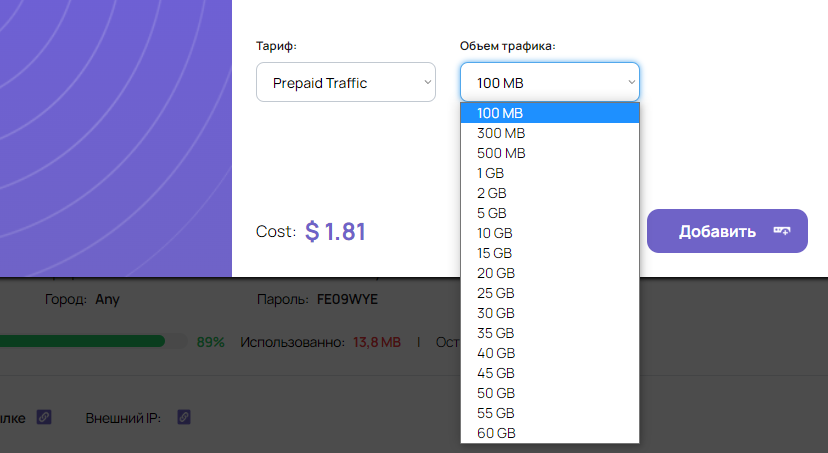
Task: Pick the 15 GB option
Action: pyautogui.click(x=550, y=253)
